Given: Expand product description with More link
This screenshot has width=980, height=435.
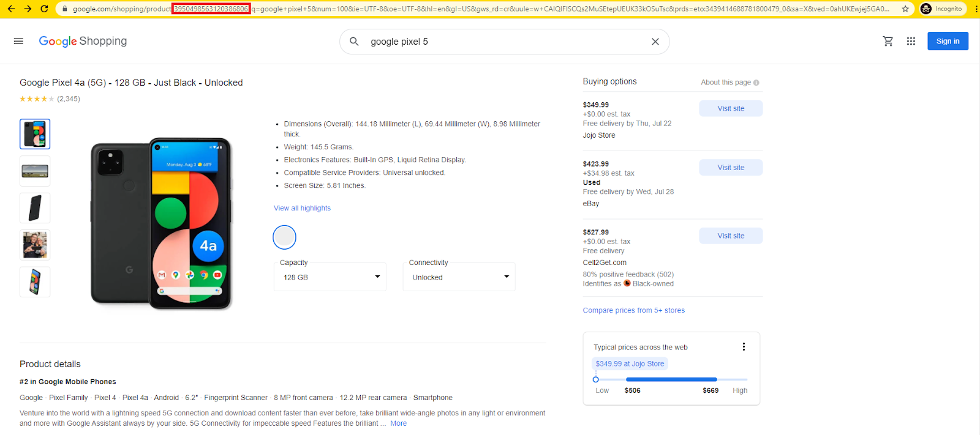Looking at the screenshot, I should point(398,423).
